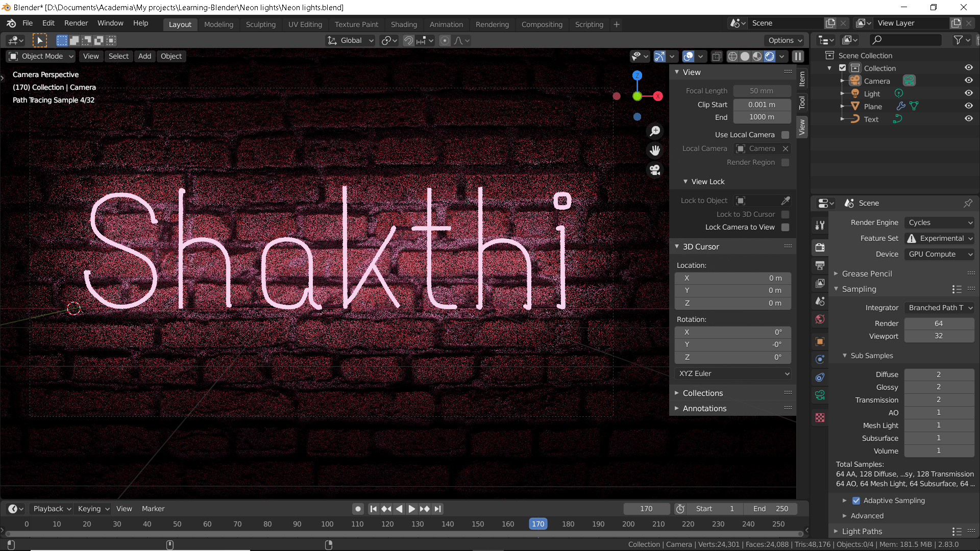Enable the Lock Camera to View checkbox
980x551 pixels.
click(785, 228)
